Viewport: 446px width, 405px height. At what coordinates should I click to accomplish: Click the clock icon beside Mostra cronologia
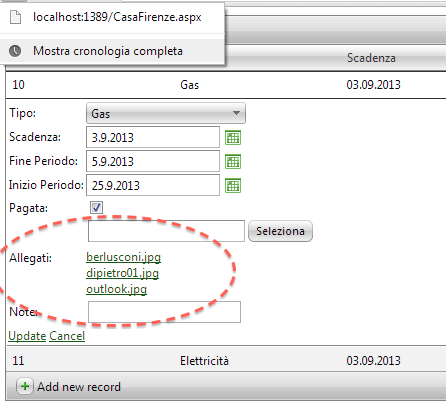[15, 51]
